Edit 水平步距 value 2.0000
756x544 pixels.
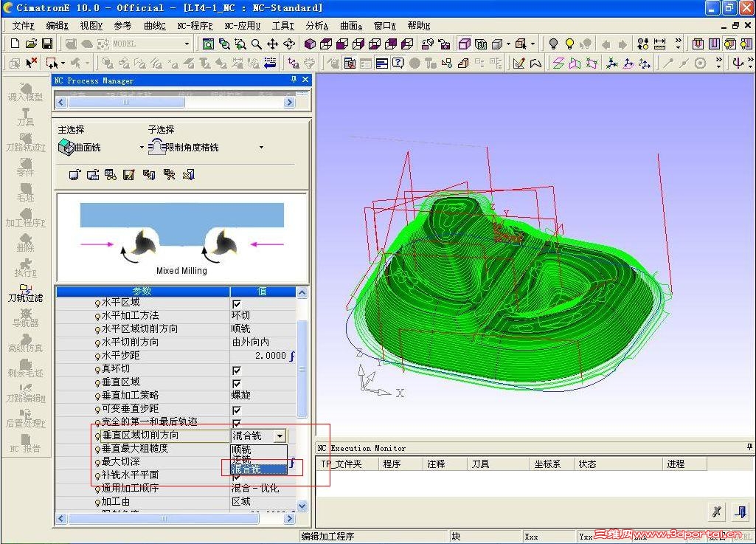263,356
